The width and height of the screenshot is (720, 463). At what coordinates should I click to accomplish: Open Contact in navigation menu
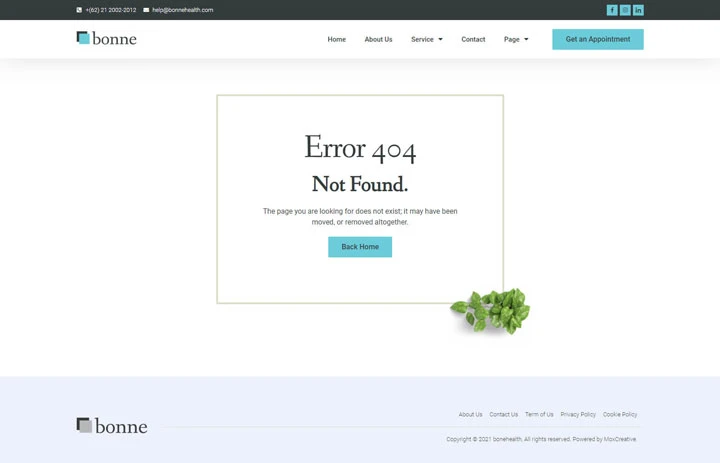(473, 40)
